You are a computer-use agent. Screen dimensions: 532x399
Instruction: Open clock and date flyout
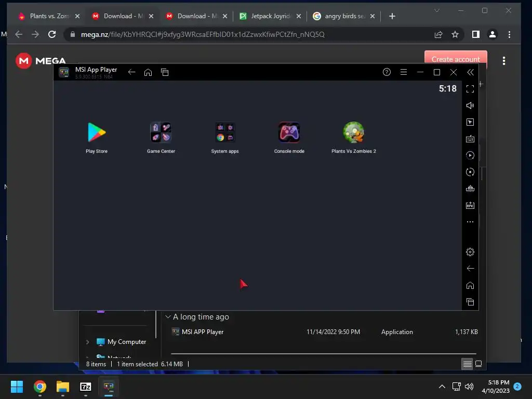coord(496,387)
